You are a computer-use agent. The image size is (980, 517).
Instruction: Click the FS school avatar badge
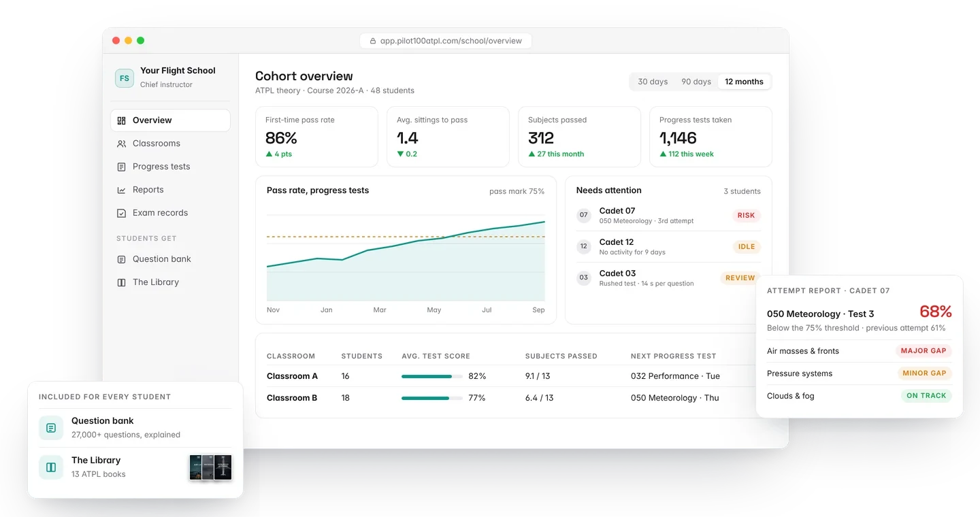[x=125, y=78]
